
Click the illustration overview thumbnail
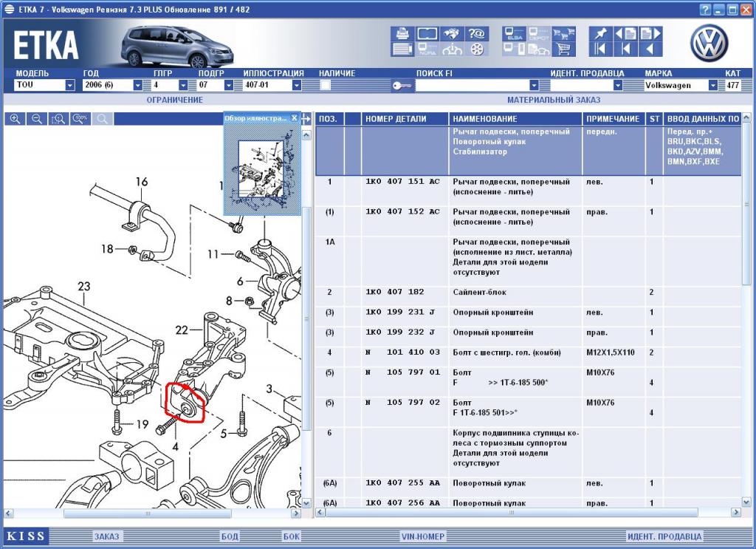click(263, 169)
